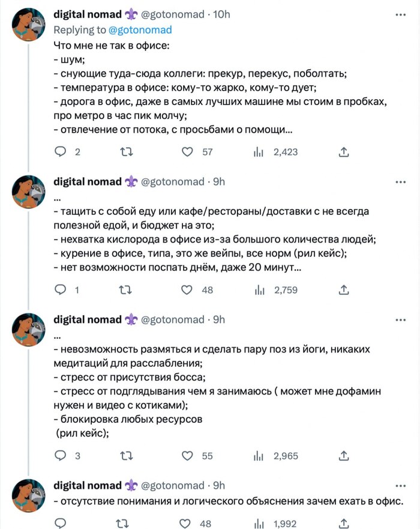Reply to the tweet with 2 replies
Viewport: 420px width, 529px height.
60,153
